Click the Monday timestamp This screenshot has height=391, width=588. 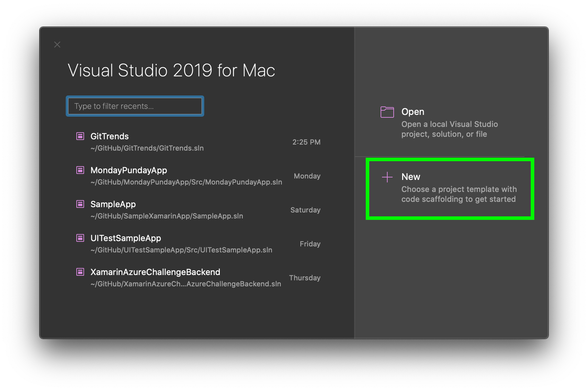click(x=307, y=176)
